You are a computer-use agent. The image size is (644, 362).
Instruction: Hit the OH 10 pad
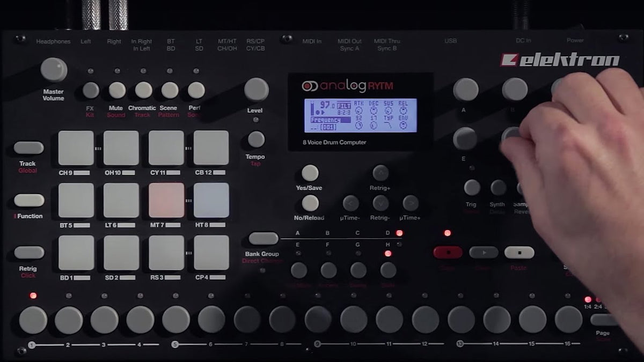click(x=121, y=148)
